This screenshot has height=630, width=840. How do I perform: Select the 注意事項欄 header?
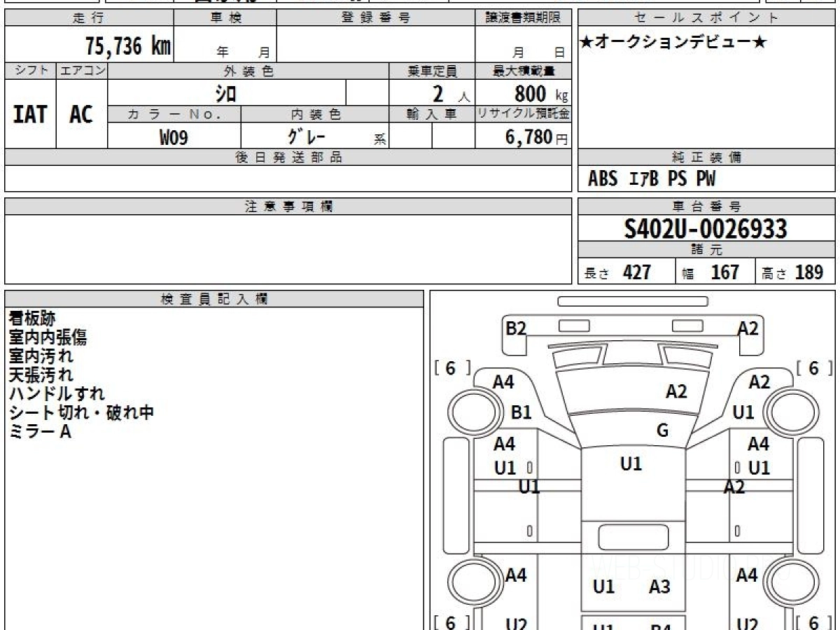coord(288,206)
